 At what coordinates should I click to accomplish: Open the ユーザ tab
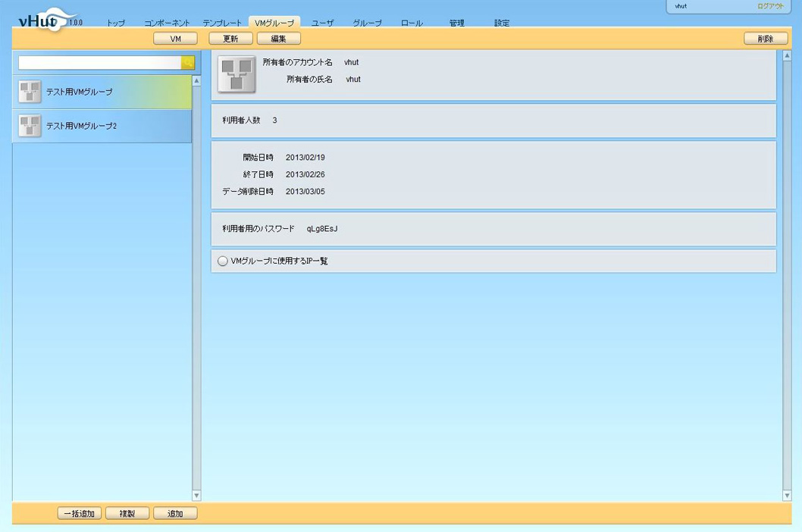coord(322,23)
